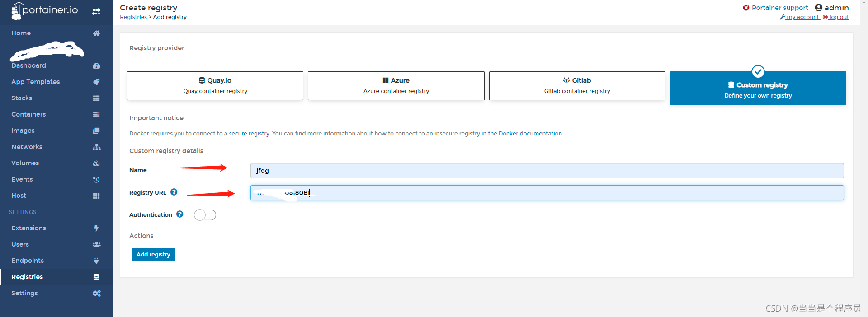Image resolution: width=868 pixels, height=317 pixels.
Task: Click the Add registry button
Action: click(x=153, y=255)
